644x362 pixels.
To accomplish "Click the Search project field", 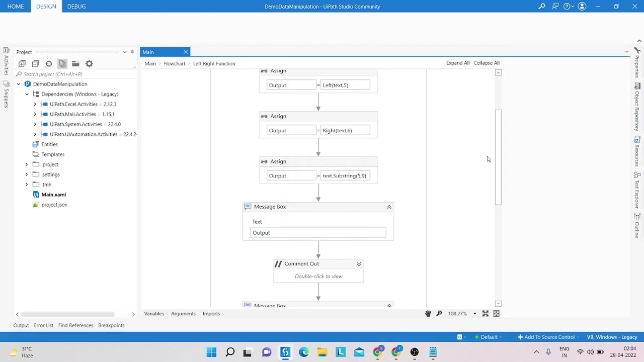I will pos(75,74).
